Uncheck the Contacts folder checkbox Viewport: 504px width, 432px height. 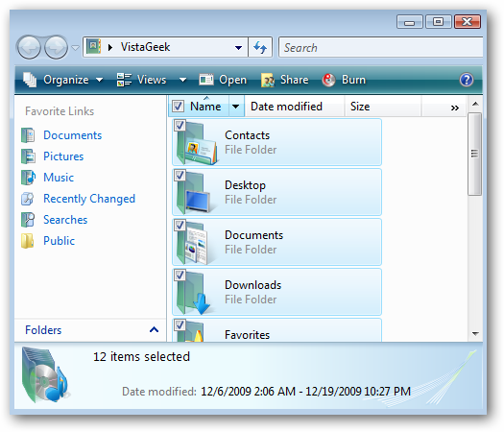[180, 126]
